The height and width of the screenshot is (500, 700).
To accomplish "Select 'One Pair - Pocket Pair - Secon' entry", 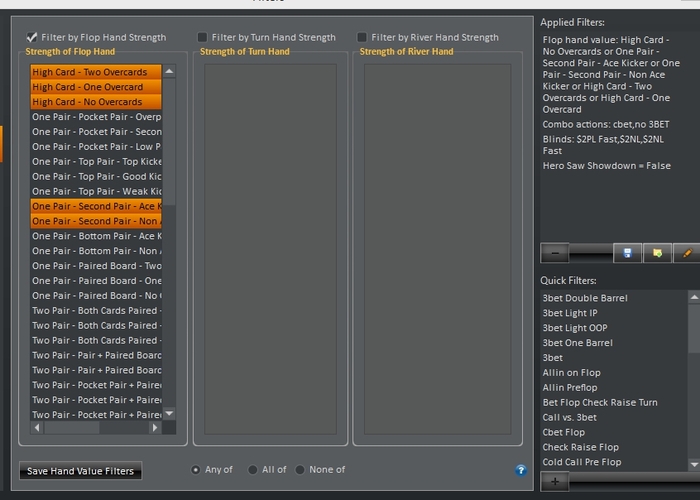I will (x=96, y=132).
